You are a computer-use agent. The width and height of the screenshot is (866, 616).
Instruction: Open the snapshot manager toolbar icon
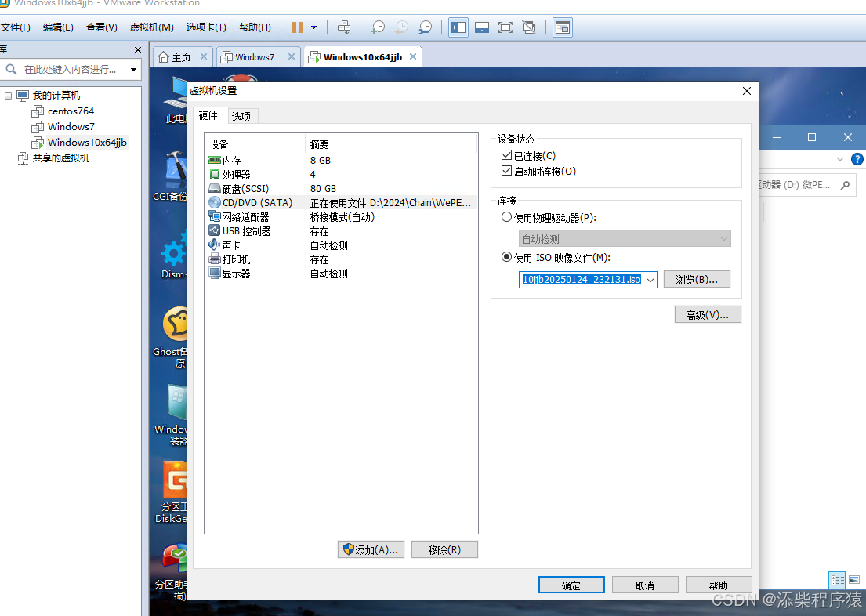(426, 27)
